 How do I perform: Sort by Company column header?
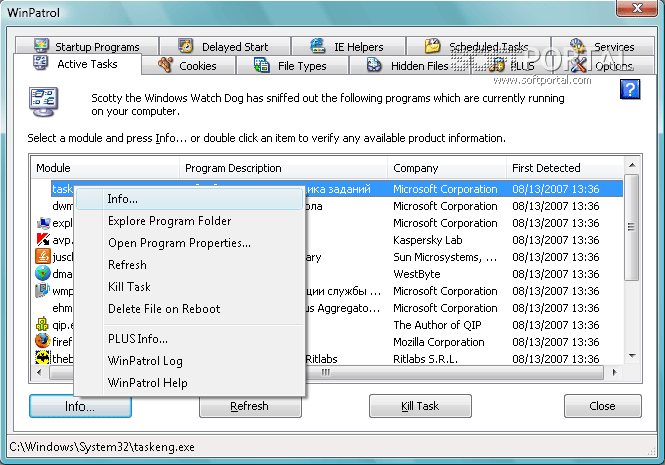tap(447, 168)
